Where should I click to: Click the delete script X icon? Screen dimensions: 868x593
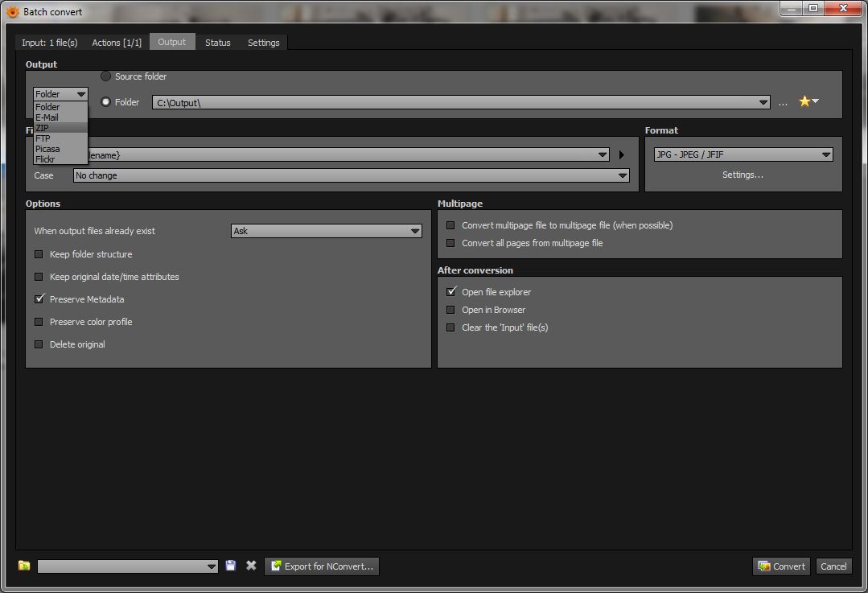coord(251,566)
